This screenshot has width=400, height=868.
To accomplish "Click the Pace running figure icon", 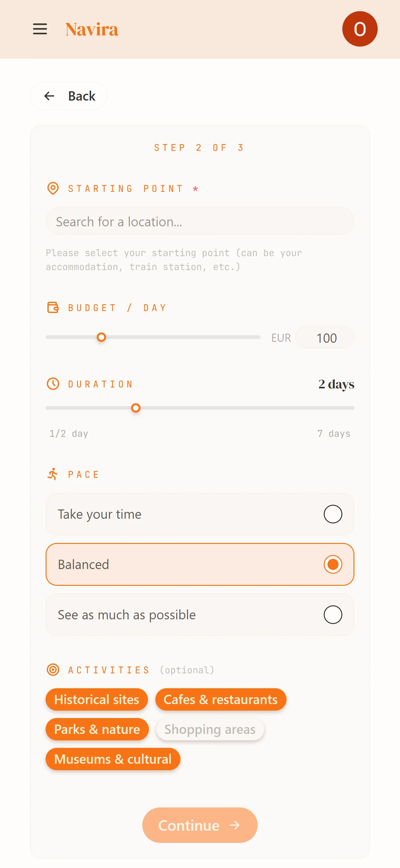I will (53, 474).
